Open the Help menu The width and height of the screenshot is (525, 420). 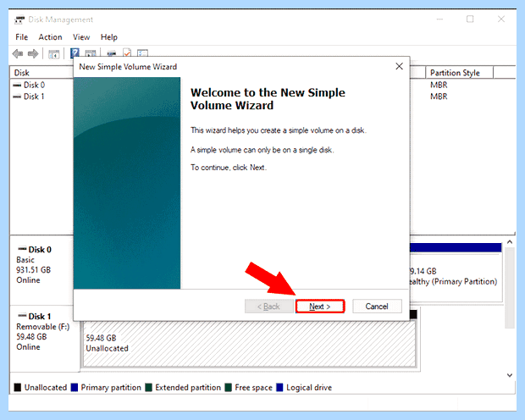[x=109, y=37]
